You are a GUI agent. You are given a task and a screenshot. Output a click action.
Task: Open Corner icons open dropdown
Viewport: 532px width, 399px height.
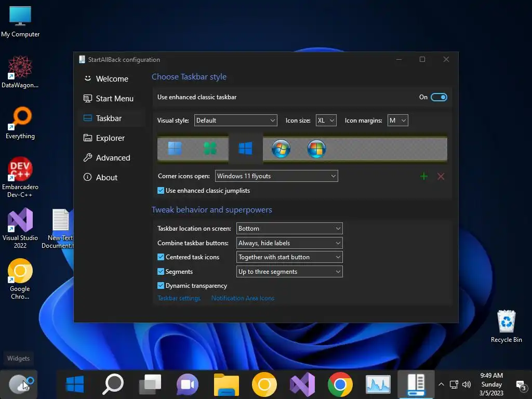coord(276,176)
